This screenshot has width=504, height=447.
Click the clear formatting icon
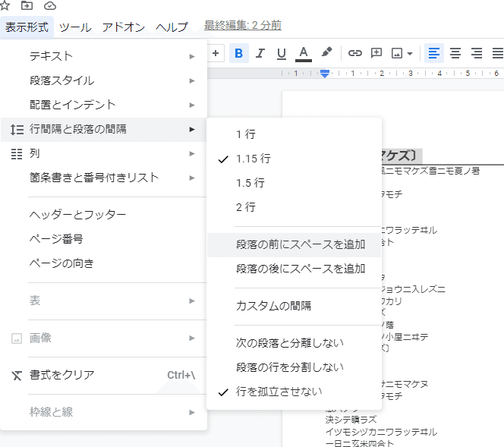click(17, 376)
